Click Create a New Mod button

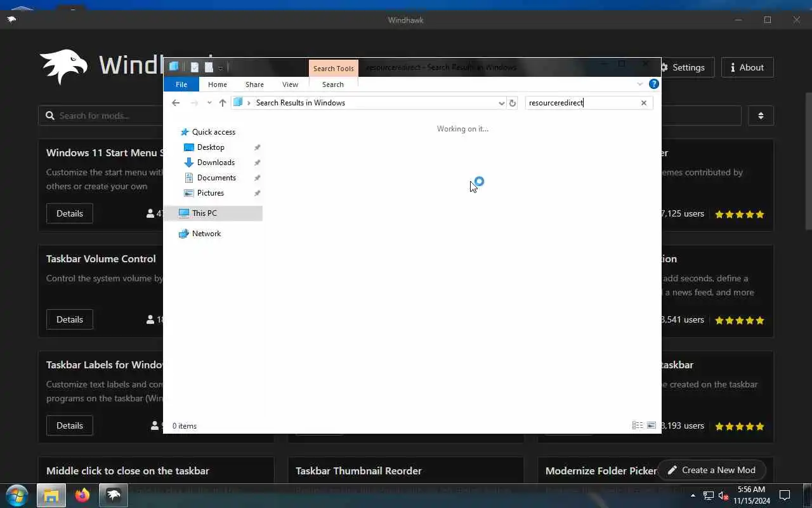(x=712, y=470)
